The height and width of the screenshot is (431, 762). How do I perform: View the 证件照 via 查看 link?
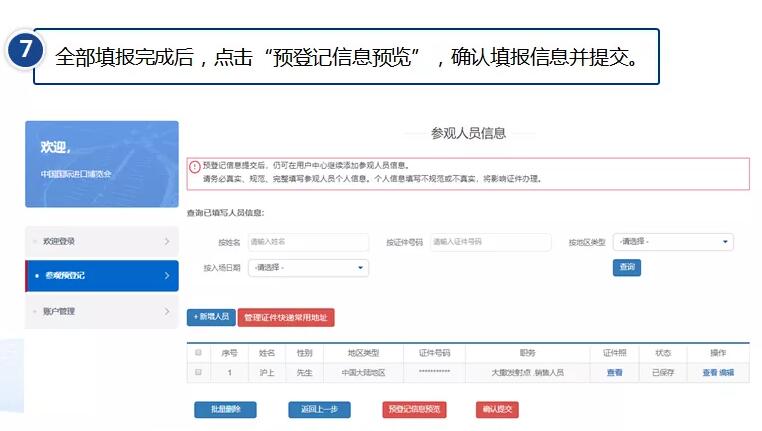point(614,373)
